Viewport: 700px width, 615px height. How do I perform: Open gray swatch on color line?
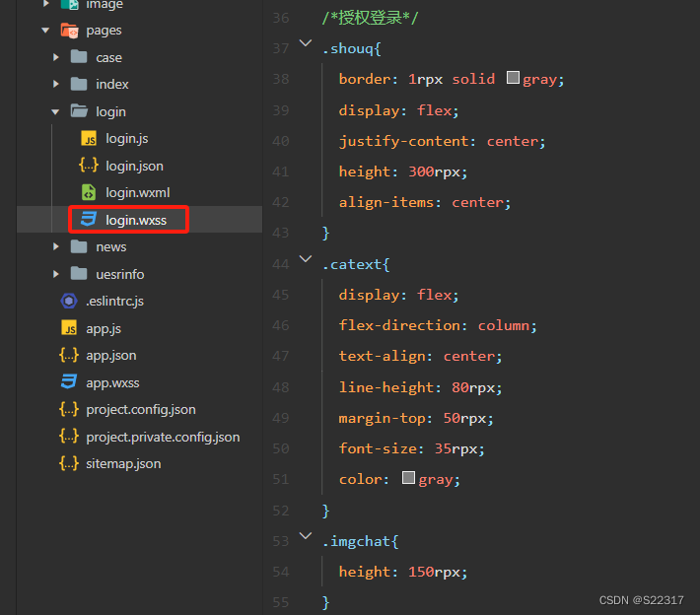click(x=408, y=478)
